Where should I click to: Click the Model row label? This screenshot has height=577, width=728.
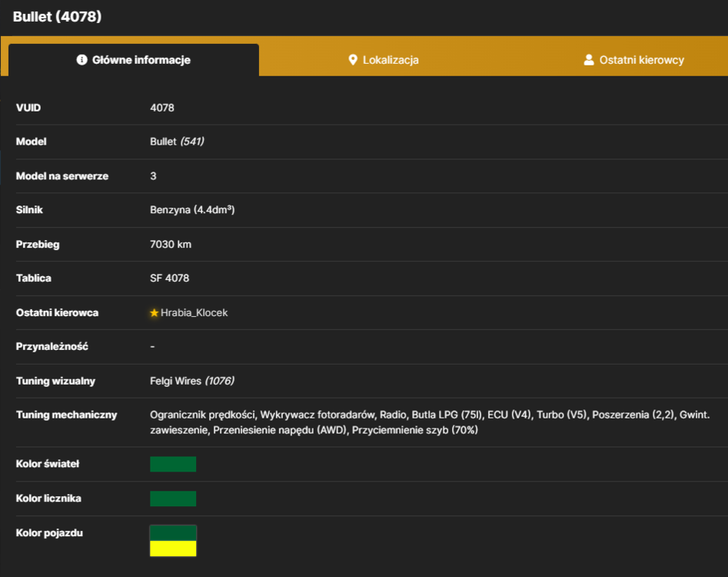31,142
